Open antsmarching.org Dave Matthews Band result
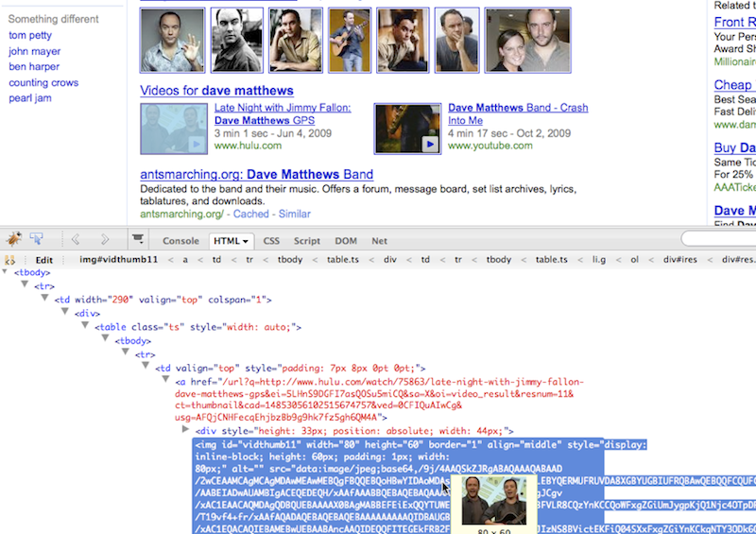Image resolution: width=756 pixels, height=534 pixels. tap(256, 174)
